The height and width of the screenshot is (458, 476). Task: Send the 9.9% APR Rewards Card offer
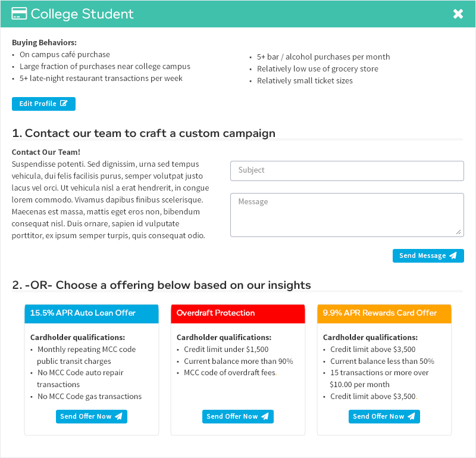[384, 416]
